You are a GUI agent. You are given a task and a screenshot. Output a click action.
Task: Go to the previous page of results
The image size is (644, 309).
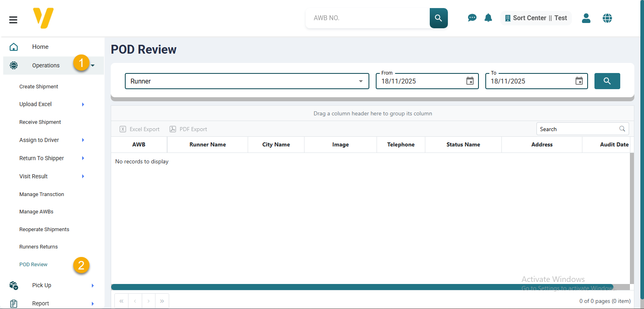[135, 301]
